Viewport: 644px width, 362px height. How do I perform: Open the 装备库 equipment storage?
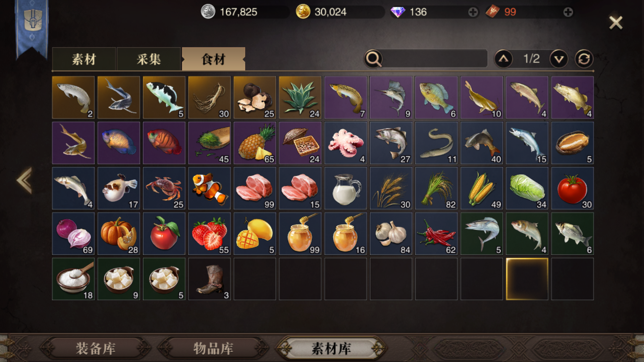click(96, 349)
